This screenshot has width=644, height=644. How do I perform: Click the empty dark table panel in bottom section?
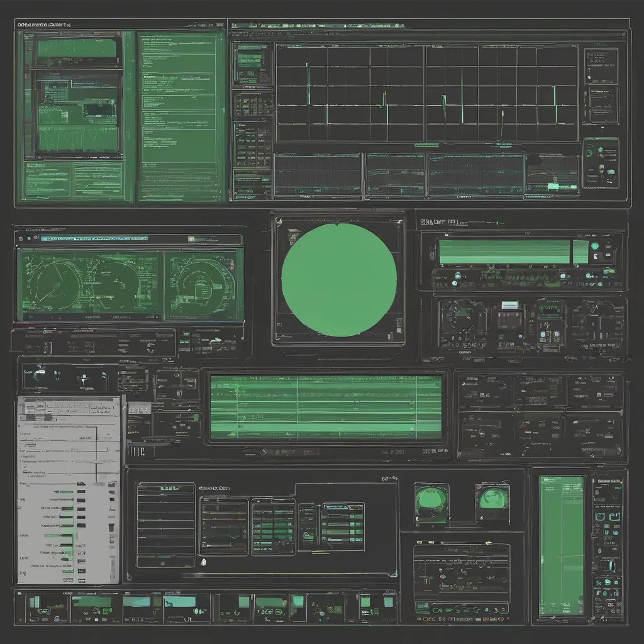pyautogui.click(x=165, y=525)
